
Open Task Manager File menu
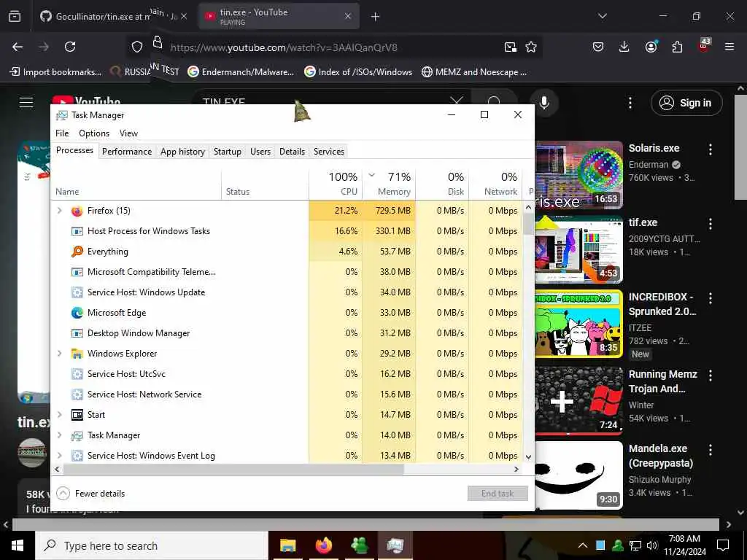62,133
